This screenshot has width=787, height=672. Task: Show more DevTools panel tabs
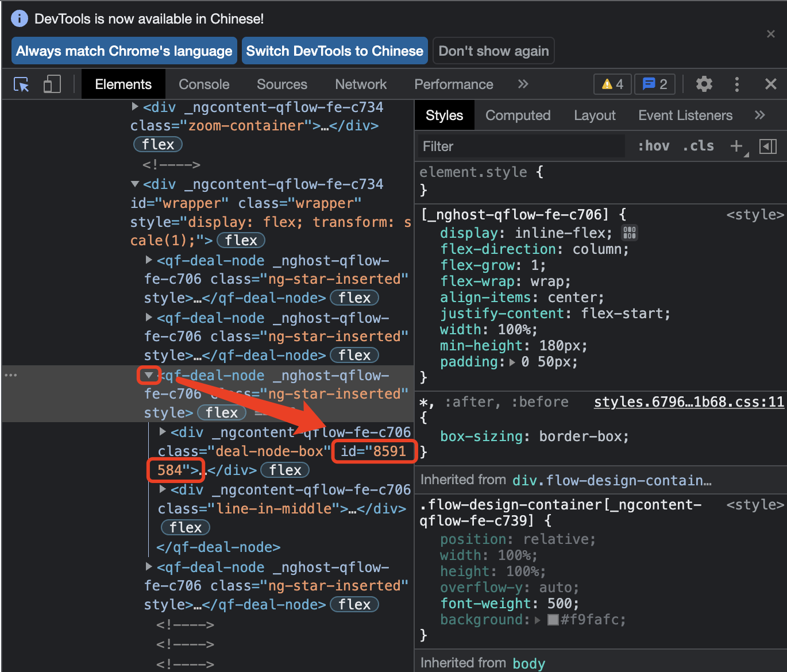tap(523, 84)
